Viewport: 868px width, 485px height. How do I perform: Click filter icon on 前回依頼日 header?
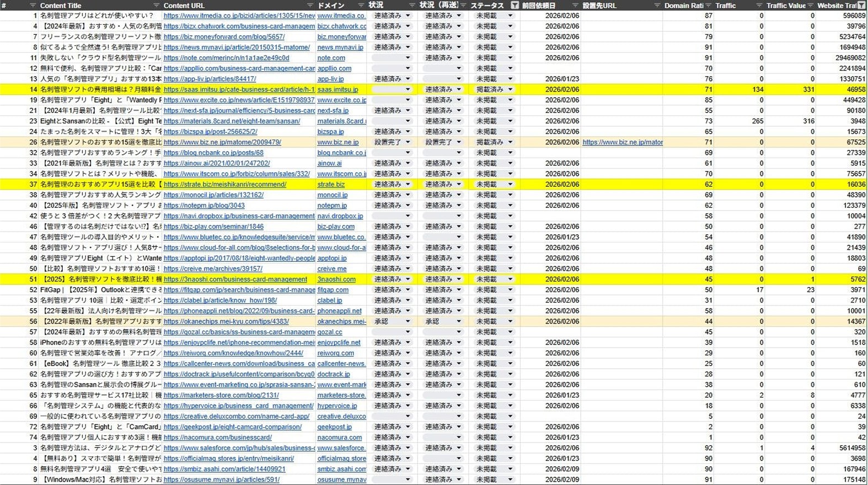575,6
